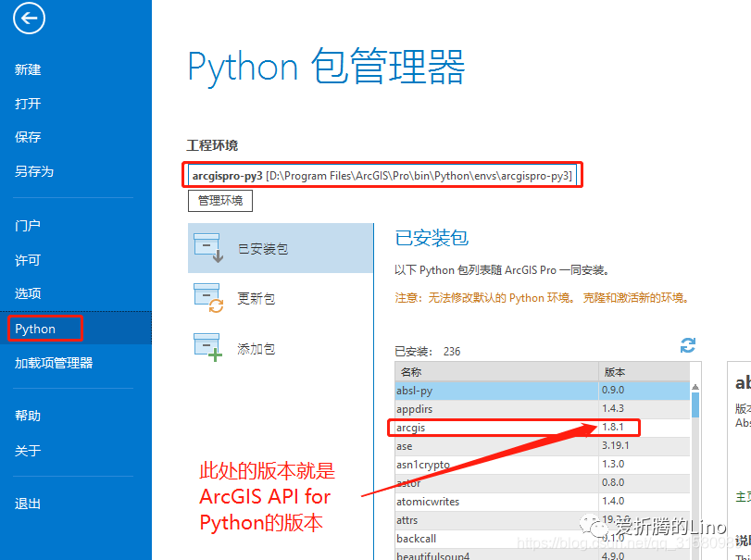The height and width of the screenshot is (560, 751).
Task: Select the atomicwrites package row
Action: point(542,502)
